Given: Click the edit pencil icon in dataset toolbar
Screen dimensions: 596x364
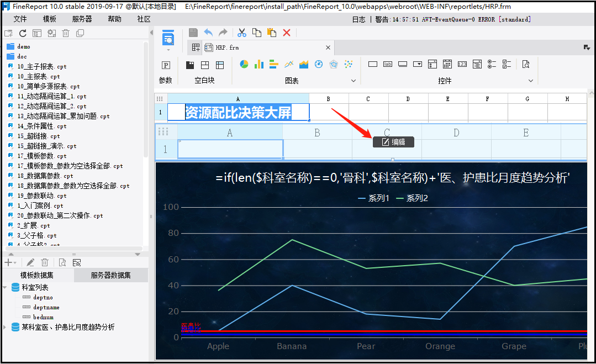Looking at the screenshot, I should pos(30,262).
